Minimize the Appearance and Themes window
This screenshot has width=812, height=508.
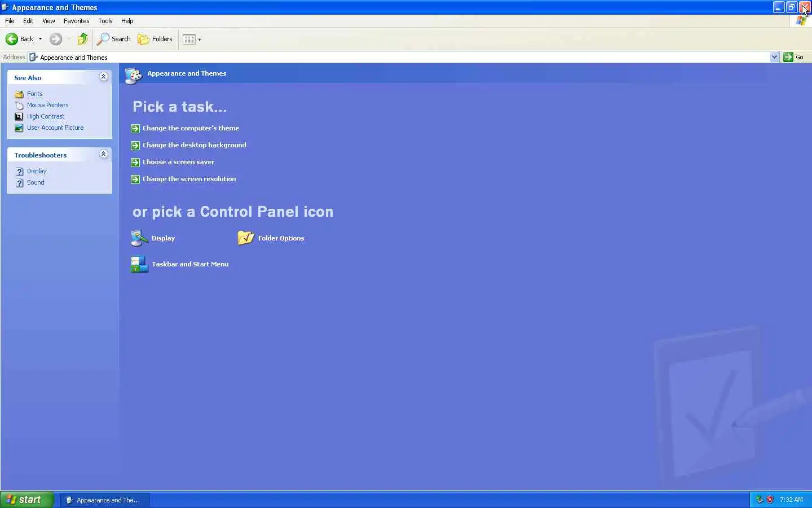[x=779, y=7]
